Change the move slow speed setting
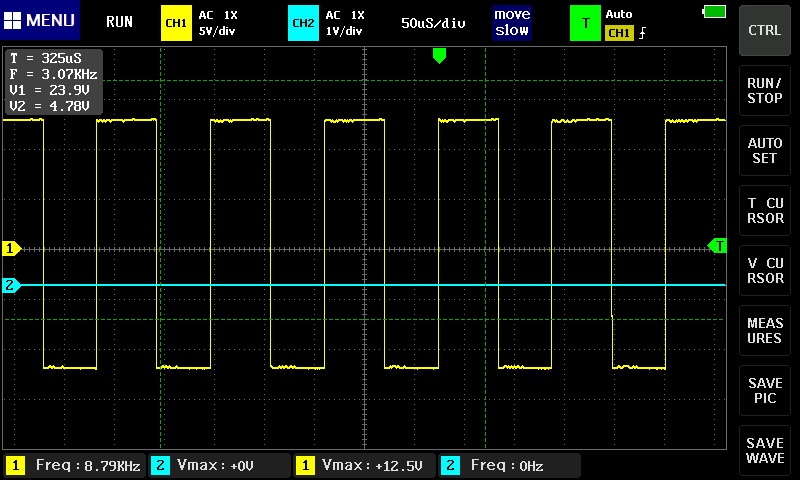 click(x=512, y=22)
